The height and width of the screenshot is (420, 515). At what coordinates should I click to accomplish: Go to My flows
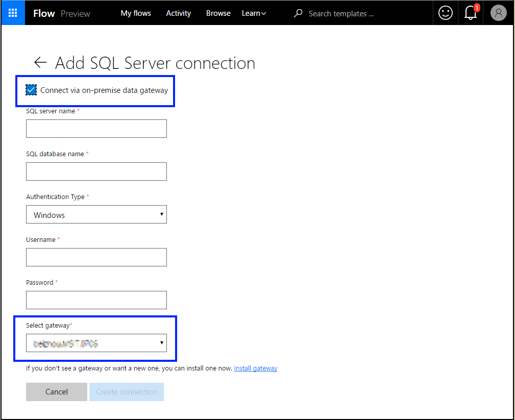click(136, 13)
